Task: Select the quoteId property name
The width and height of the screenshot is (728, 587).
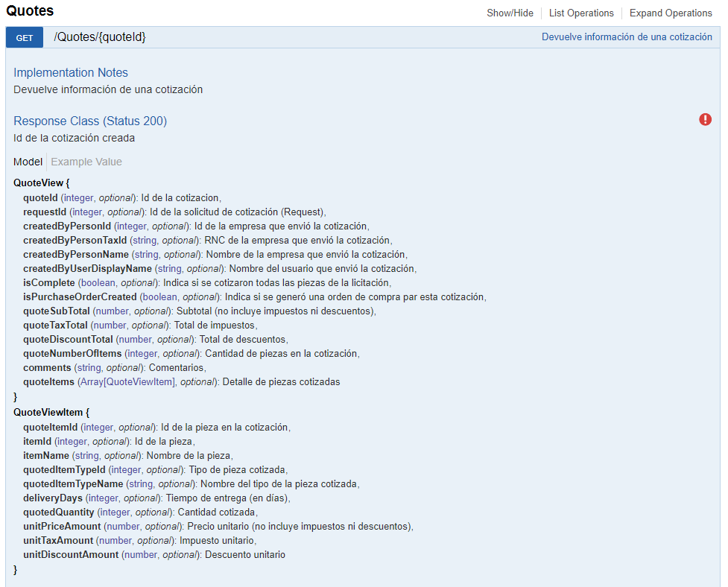Action: tap(40, 197)
